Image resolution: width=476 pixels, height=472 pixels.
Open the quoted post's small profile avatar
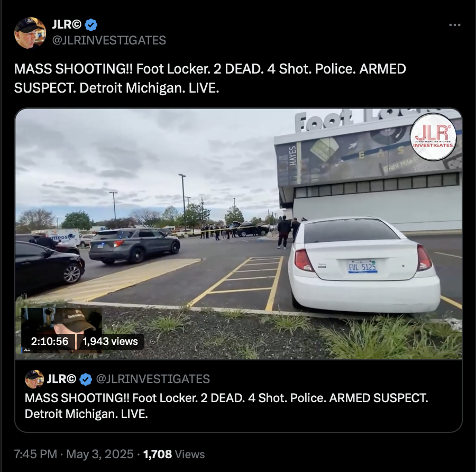pyautogui.click(x=34, y=379)
